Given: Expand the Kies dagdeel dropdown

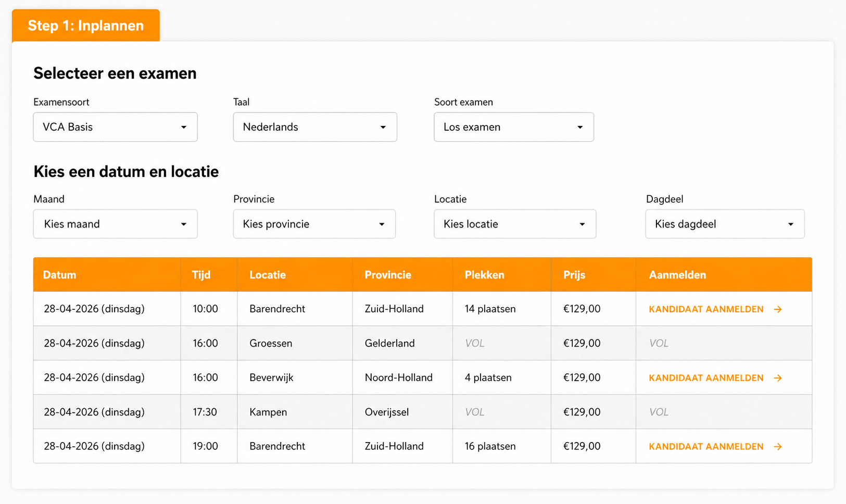Looking at the screenshot, I should point(724,224).
